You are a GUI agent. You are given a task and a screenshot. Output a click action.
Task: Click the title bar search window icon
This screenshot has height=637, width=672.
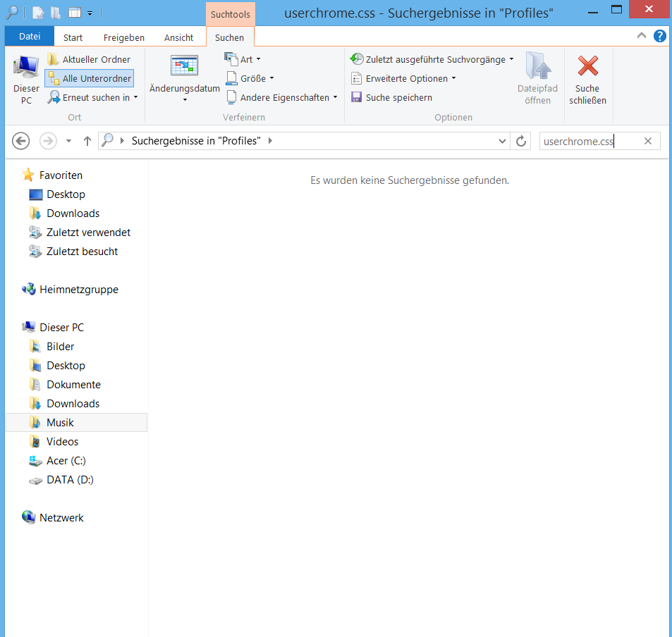pos(13,13)
